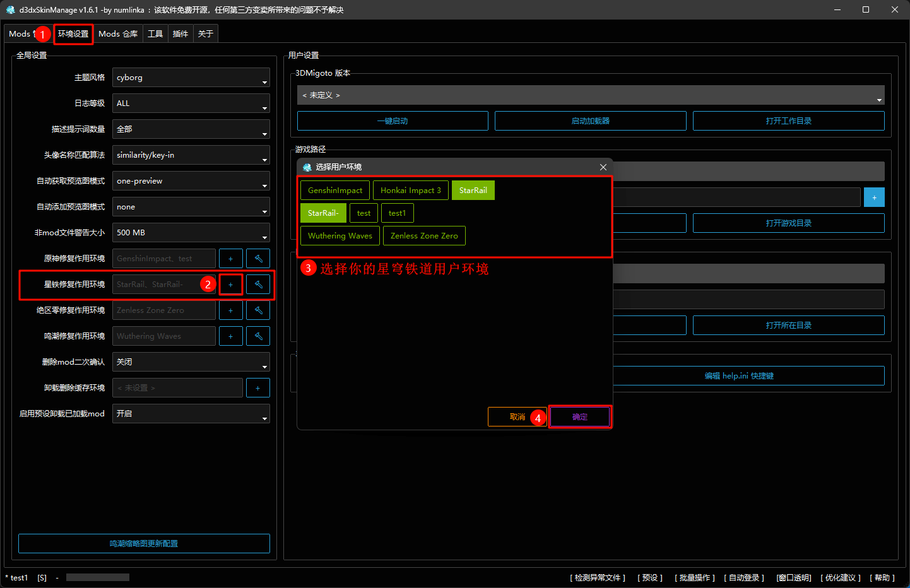The height and width of the screenshot is (588, 910).
Task: Expand the 头像名称匹配算法 similarity/key-in dropdown
Action: (191, 155)
